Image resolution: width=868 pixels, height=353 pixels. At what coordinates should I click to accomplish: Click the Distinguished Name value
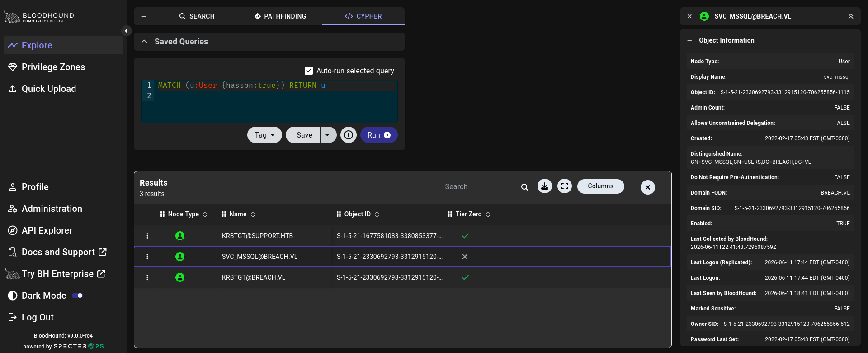pos(751,162)
